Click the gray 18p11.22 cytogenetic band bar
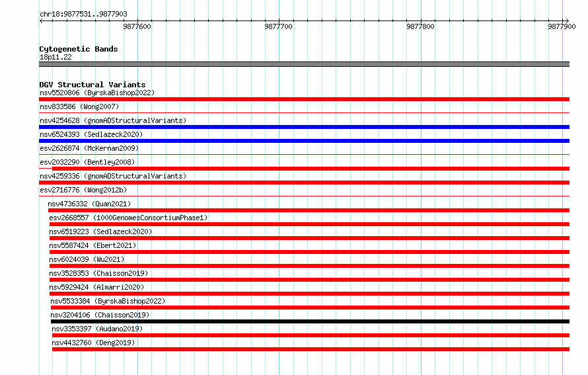The width and height of the screenshot is (588, 375). pyautogui.click(x=304, y=64)
